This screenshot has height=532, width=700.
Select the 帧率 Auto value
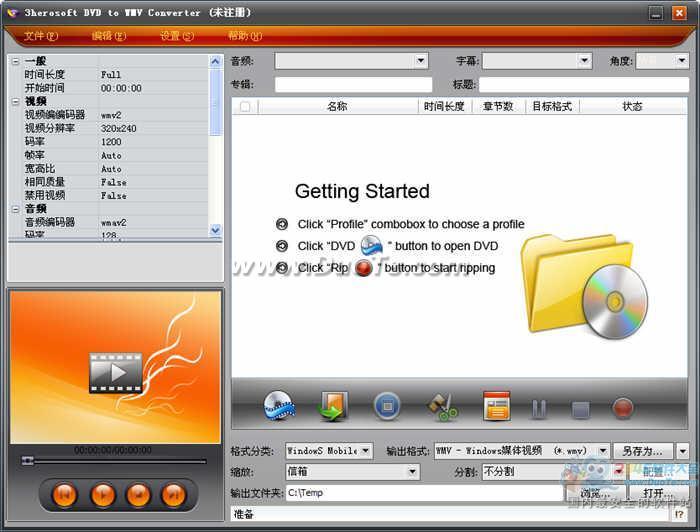[111, 155]
